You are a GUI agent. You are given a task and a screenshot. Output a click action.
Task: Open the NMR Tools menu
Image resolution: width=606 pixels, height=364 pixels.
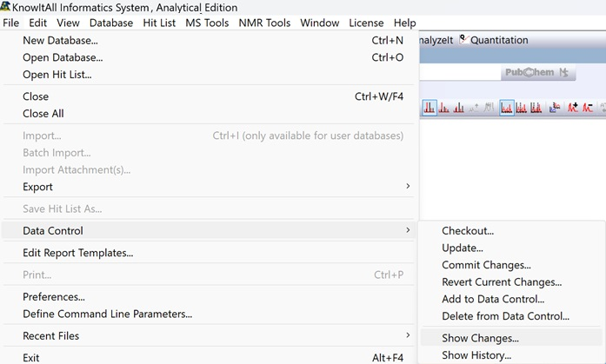click(x=264, y=23)
